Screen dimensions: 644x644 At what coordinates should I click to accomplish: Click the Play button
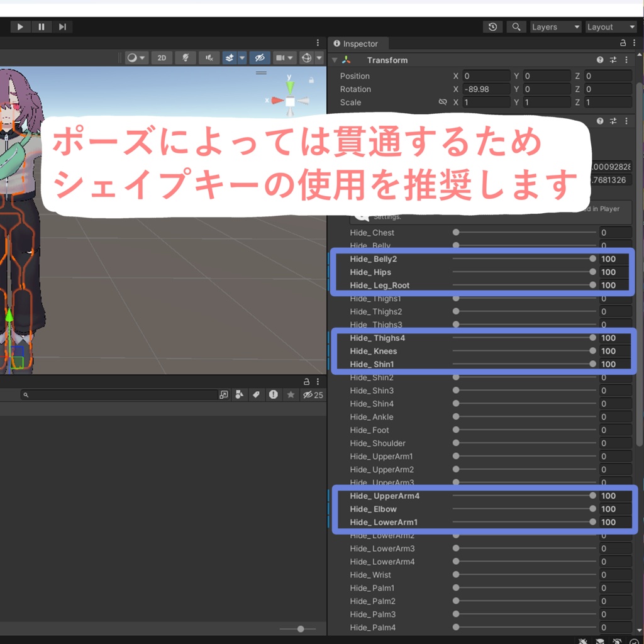tap(20, 26)
